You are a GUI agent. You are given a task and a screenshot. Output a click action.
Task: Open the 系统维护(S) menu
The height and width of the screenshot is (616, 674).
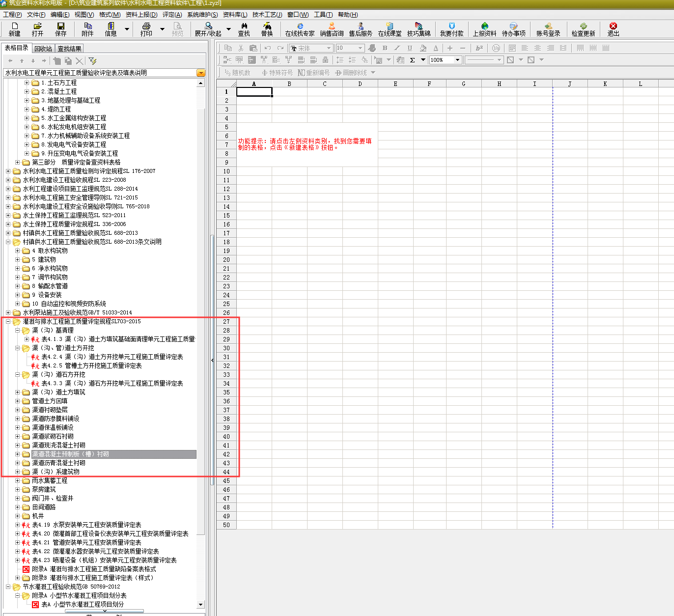202,14
